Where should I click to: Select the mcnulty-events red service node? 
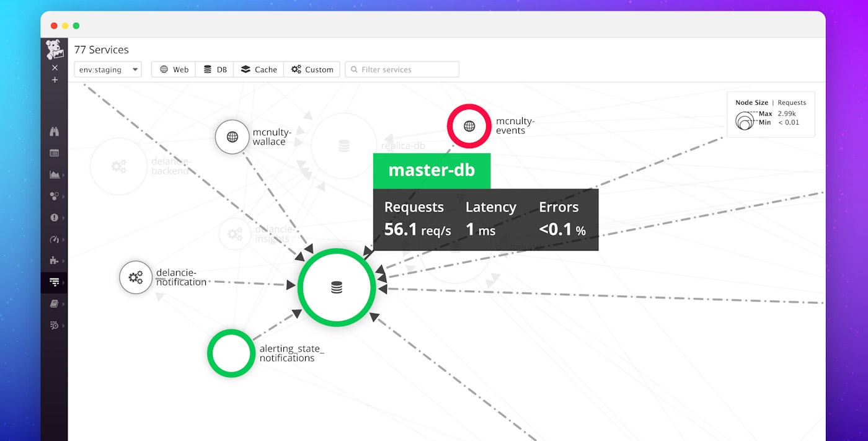(469, 126)
